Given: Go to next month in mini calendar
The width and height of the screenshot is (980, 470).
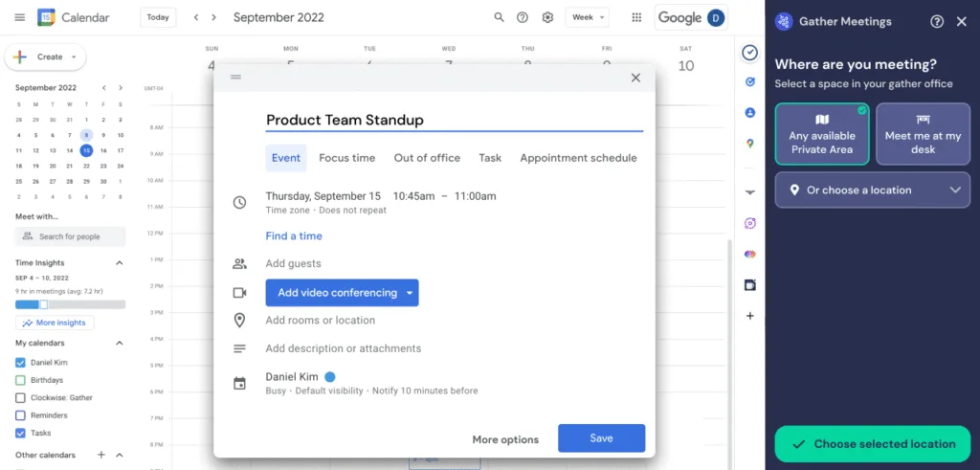Looking at the screenshot, I should 121,88.
